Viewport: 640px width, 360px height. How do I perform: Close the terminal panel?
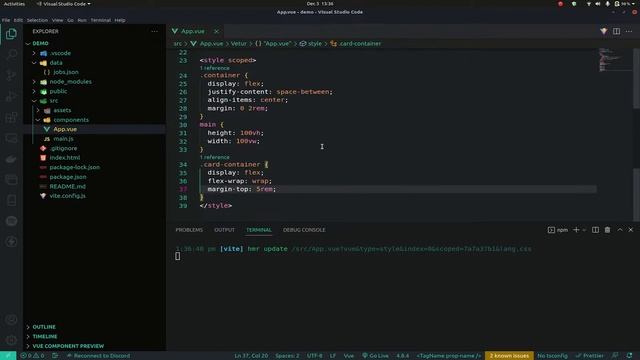pyautogui.click(x=631, y=230)
